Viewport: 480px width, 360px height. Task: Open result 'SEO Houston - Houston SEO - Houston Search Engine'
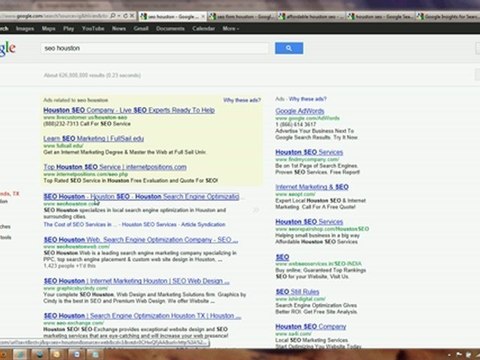141,196
